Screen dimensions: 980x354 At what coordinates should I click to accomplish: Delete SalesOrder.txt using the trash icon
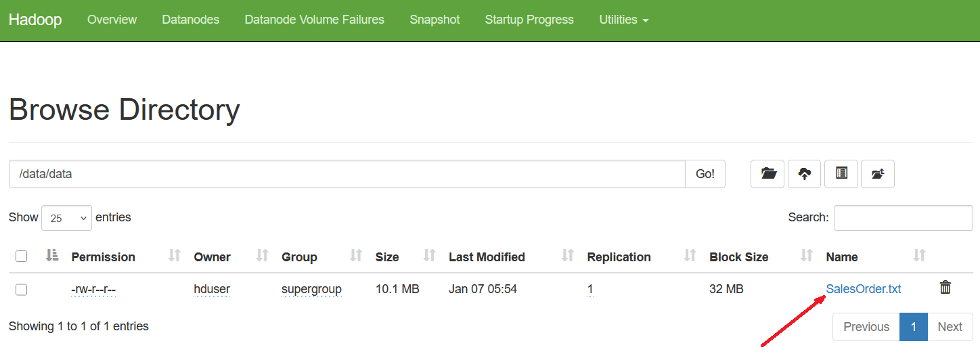pos(945,288)
